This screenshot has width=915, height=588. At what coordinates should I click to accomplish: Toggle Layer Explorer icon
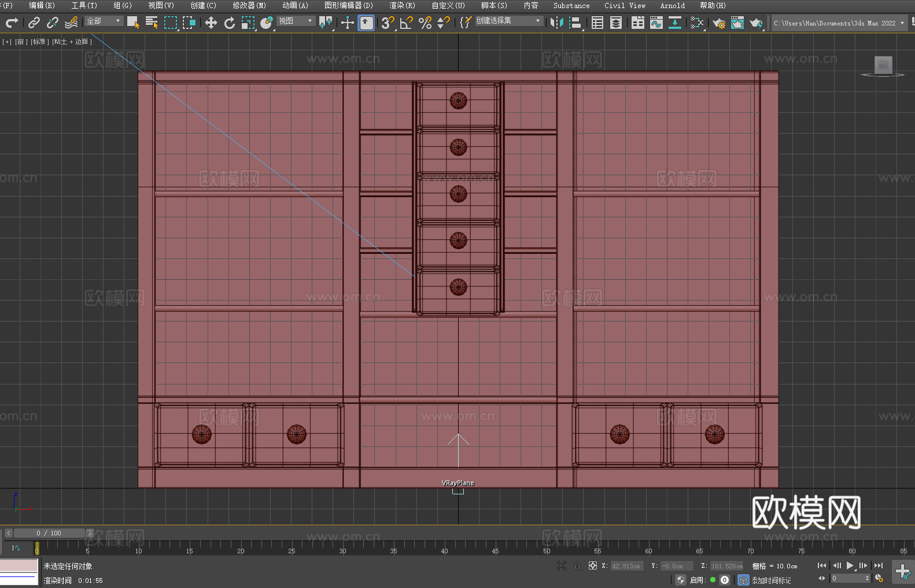[616, 23]
